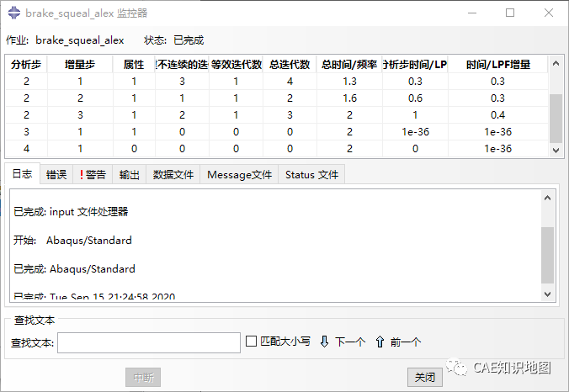The width and height of the screenshot is (569, 392).
Task: Open the 日志 tab
Action: [22, 174]
